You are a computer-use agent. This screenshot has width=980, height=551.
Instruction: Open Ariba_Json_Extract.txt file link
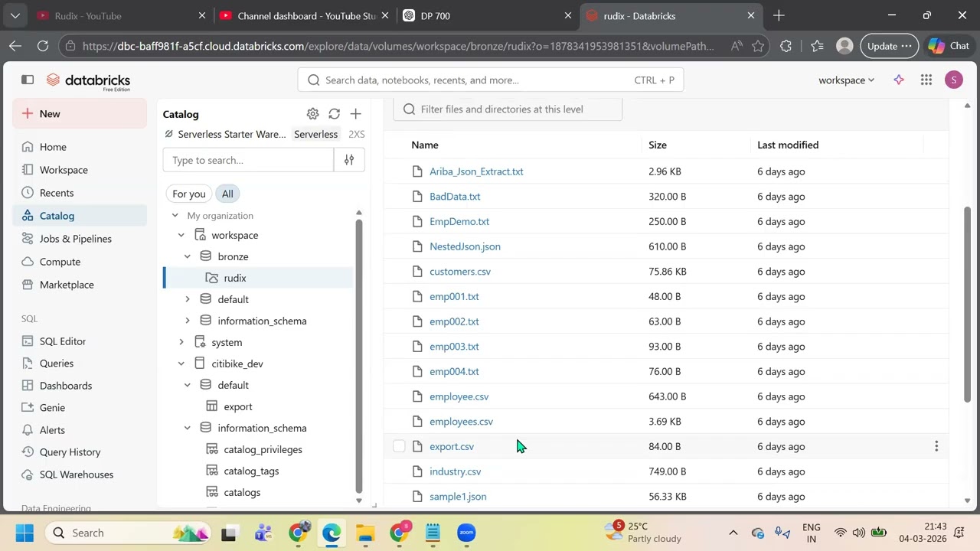click(476, 171)
